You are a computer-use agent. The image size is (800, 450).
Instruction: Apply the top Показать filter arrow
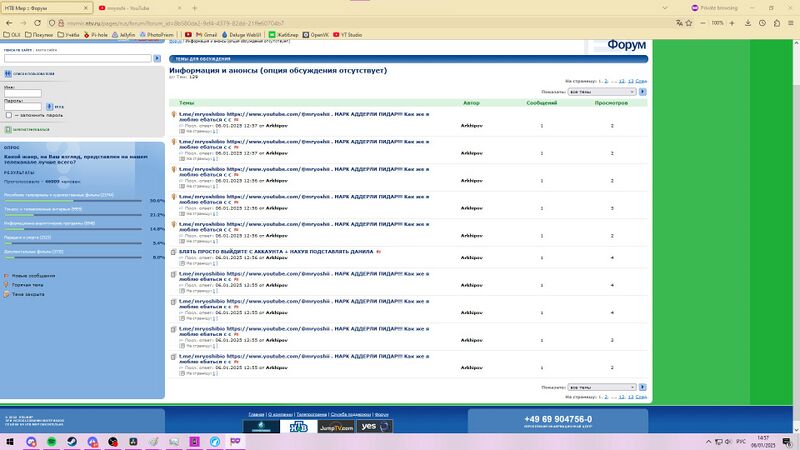tap(642, 92)
